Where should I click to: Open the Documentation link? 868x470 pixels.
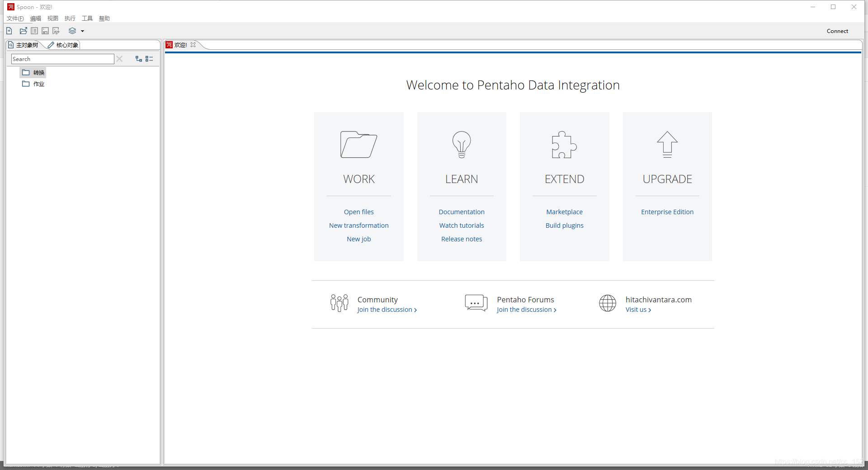pos(462,212)
